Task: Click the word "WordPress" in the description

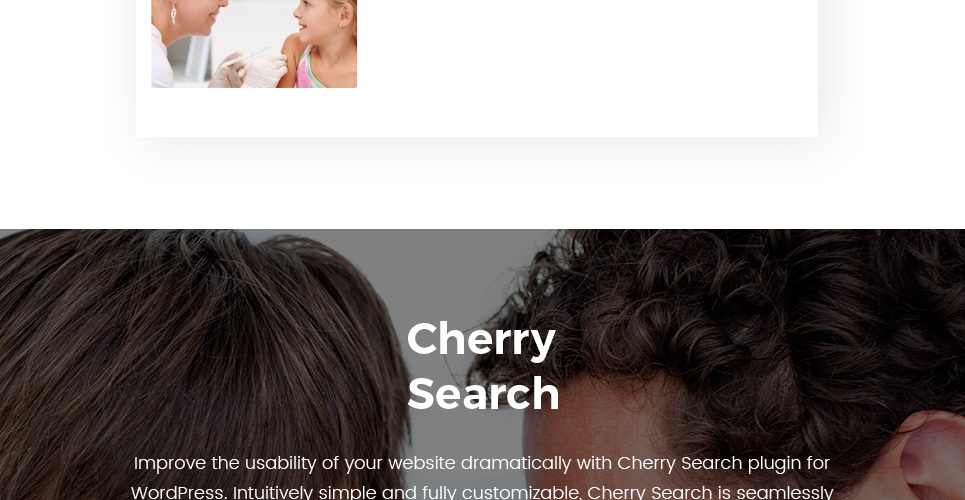Action: [x=175, y=492]
